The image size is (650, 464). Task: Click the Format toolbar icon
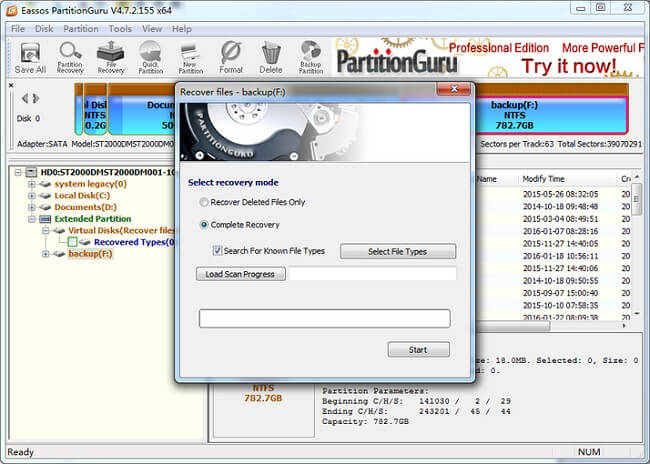pyautogui.click(x=231, y=58)
